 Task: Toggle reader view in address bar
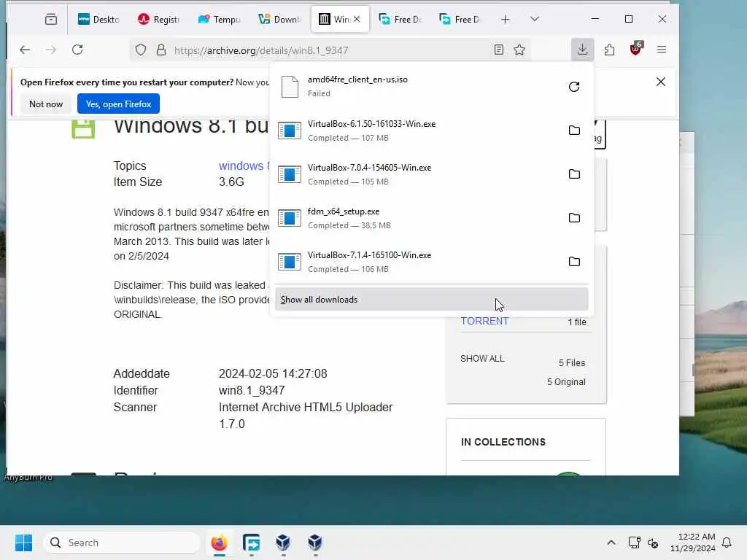coord(498,50)
